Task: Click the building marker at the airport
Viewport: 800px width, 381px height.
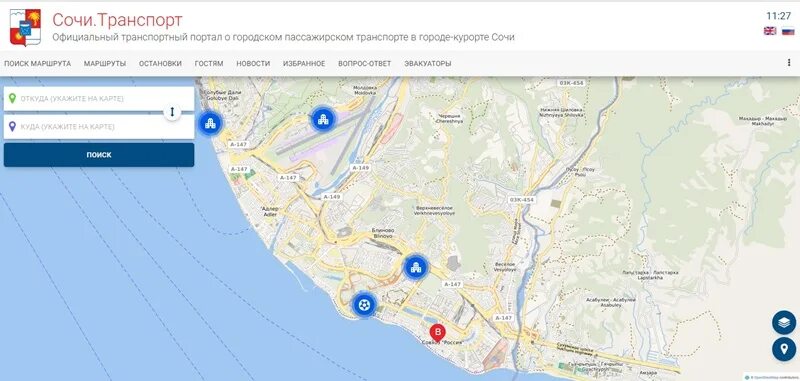Action: click(323, 119)
